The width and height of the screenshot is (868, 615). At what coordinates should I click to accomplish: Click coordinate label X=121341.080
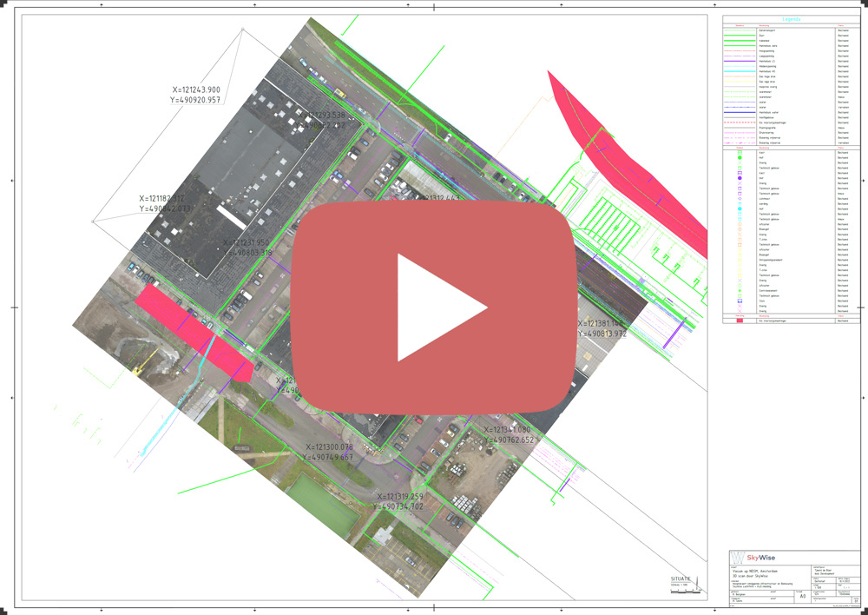(508, 434)
